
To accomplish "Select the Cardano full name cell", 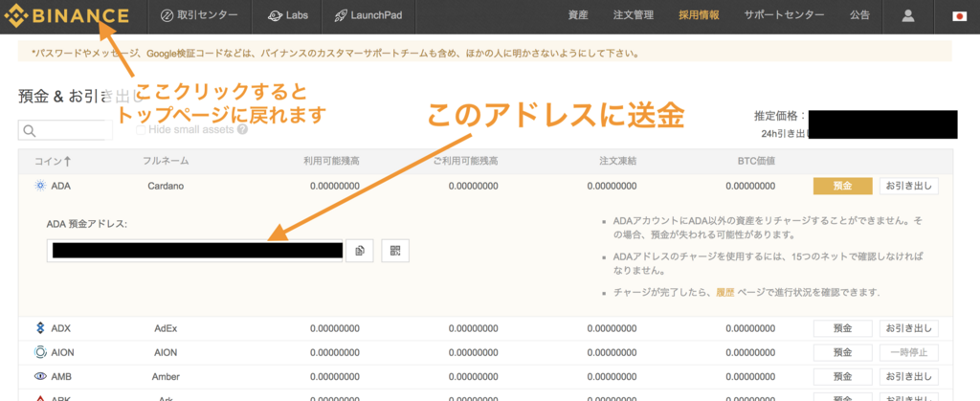I will pos(166,186).
